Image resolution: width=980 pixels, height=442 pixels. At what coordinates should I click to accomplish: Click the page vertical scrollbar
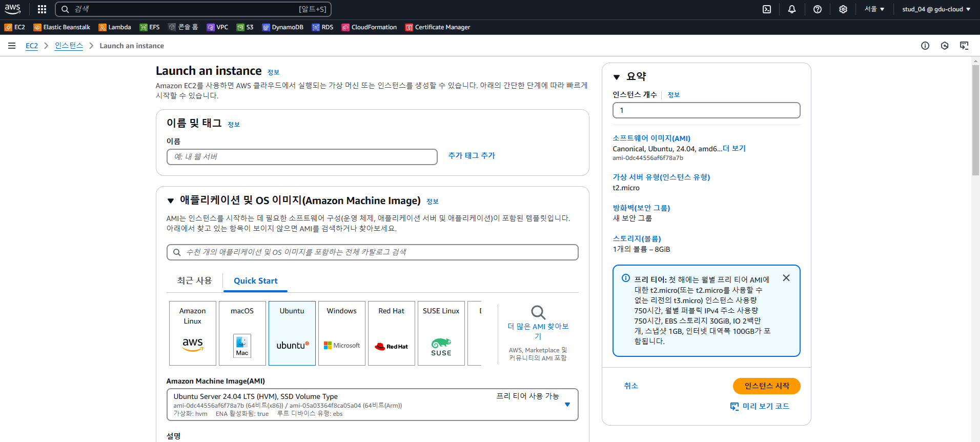pyautogui.click(x=975, y=120)
